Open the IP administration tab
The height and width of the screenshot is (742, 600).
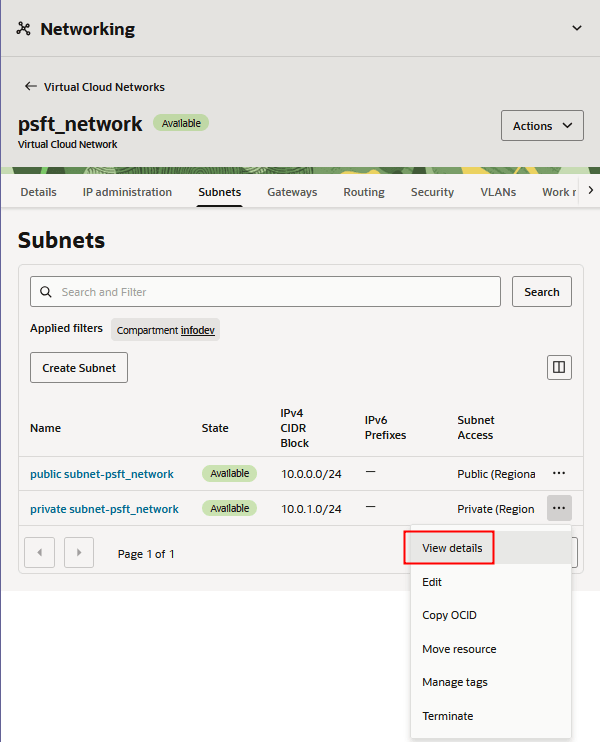[127, 192]
